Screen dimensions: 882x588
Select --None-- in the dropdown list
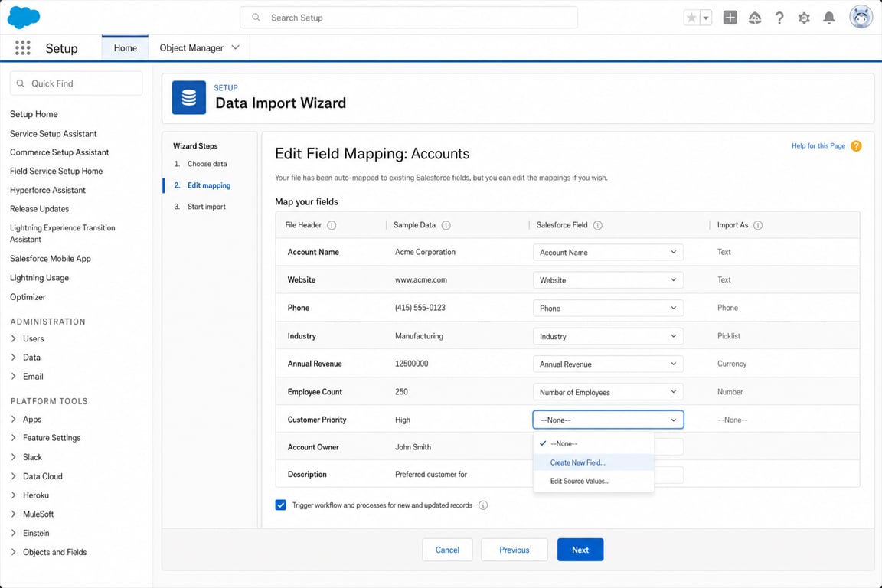pos(593,443)
